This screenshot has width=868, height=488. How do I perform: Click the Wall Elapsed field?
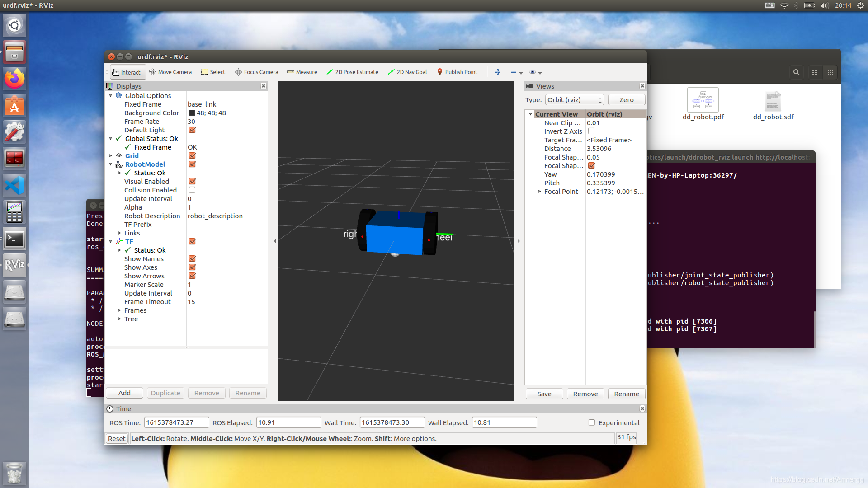tap(505, 422)
